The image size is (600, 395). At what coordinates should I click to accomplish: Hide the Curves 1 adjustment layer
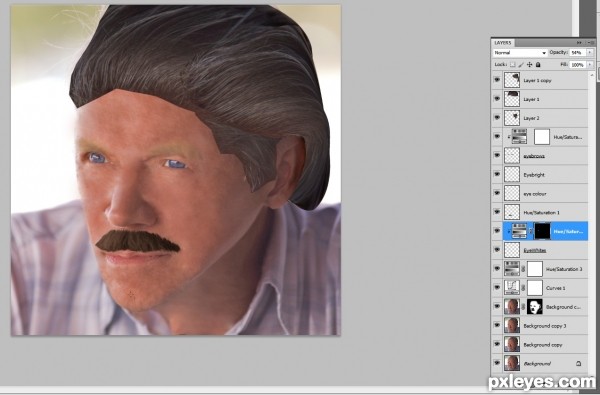(497, 287)
